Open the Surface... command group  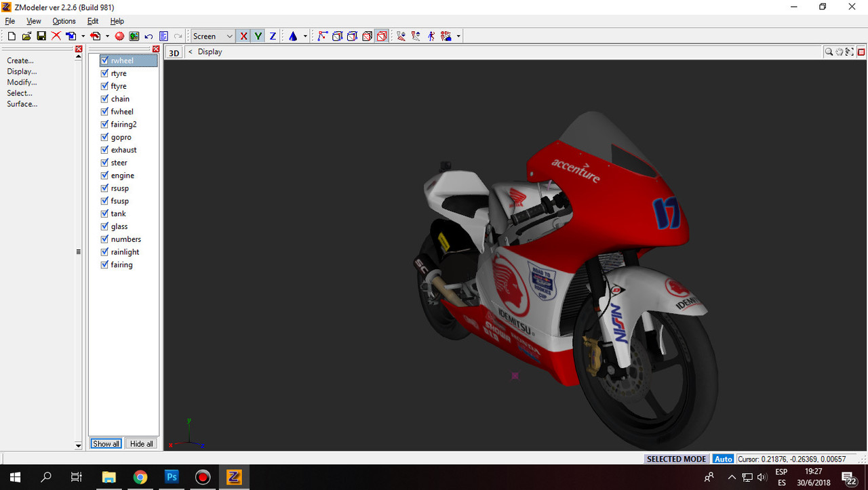(x=22, y=104)
